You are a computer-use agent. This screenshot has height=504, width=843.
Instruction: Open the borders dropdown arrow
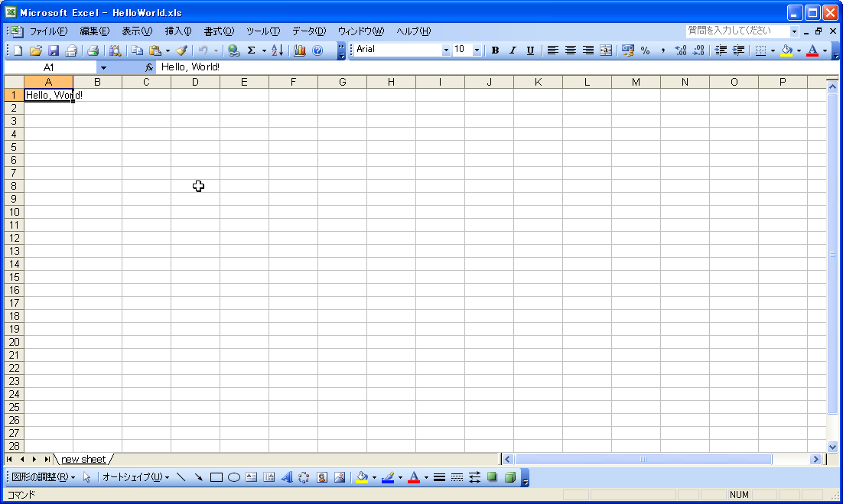773,50
